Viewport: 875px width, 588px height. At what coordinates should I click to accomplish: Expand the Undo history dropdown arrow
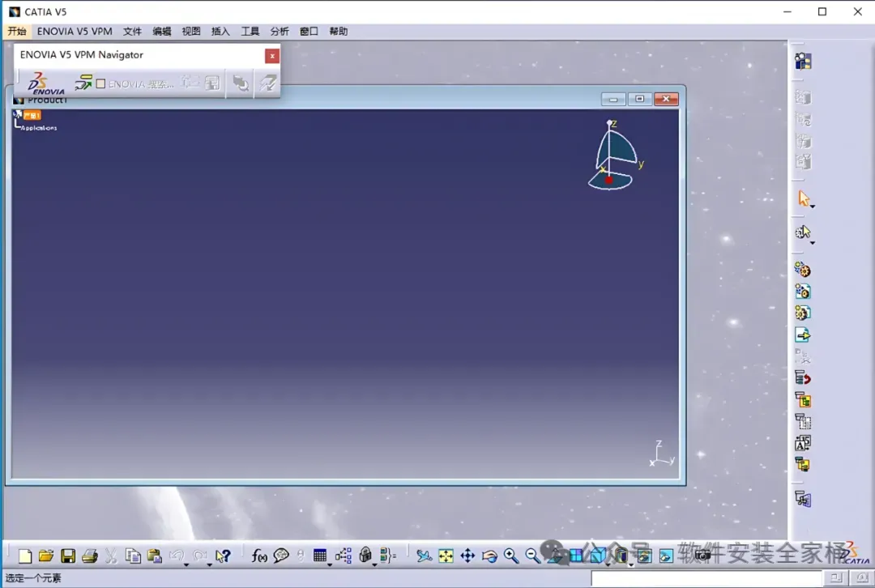coord(186,565)
